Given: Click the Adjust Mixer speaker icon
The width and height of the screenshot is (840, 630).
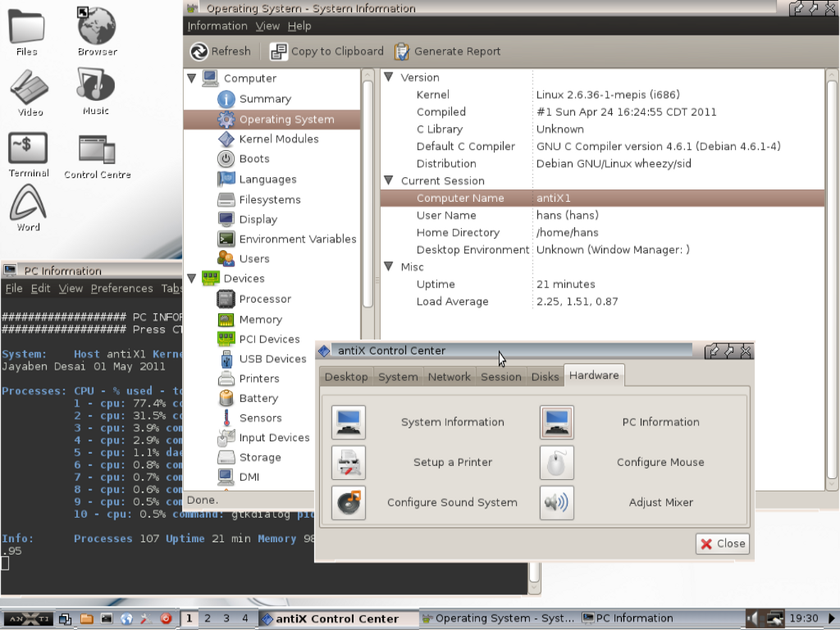Looking at the screenshot, I should [557, 503].
